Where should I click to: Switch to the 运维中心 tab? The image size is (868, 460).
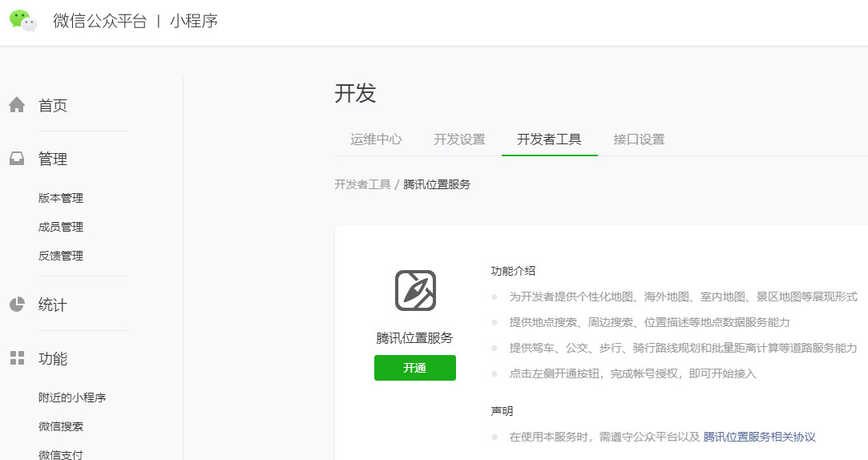tap(376, 139)
